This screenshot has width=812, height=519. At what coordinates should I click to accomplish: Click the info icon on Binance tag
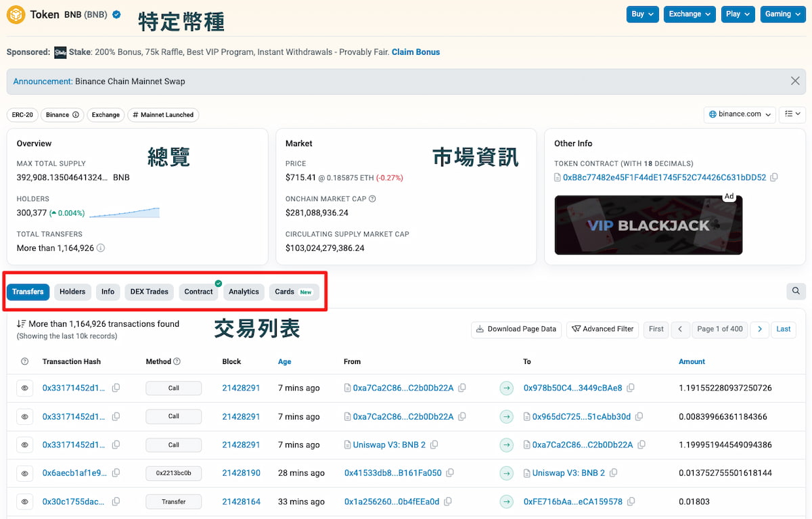(x=76, y=115)
